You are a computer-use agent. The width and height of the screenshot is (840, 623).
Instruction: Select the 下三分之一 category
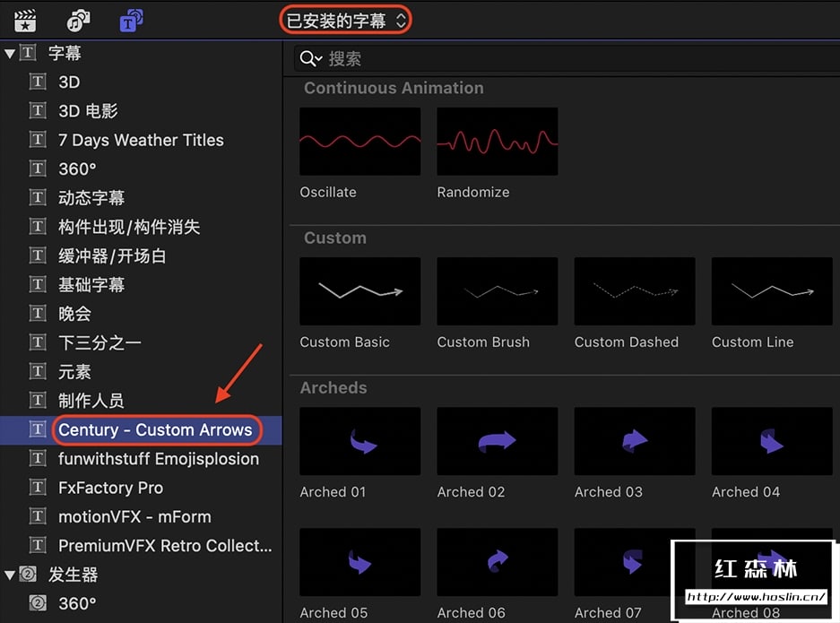click(x=141, y=342)
